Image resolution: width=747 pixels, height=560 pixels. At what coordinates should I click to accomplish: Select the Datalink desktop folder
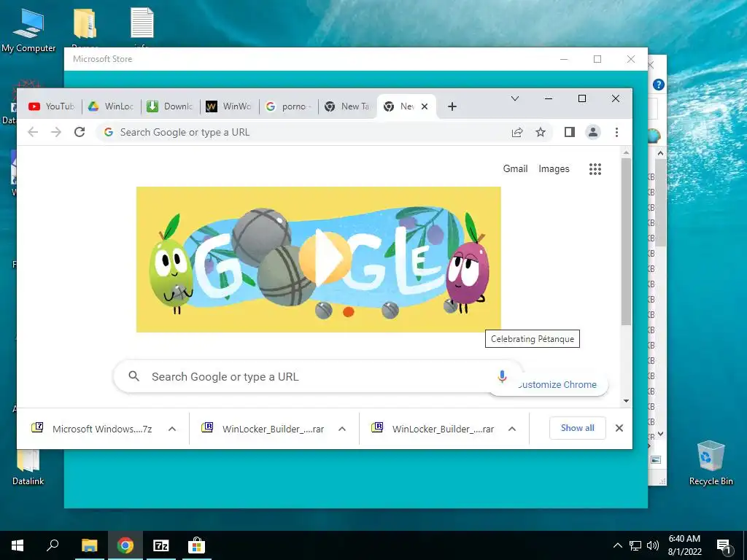[28, 467]
